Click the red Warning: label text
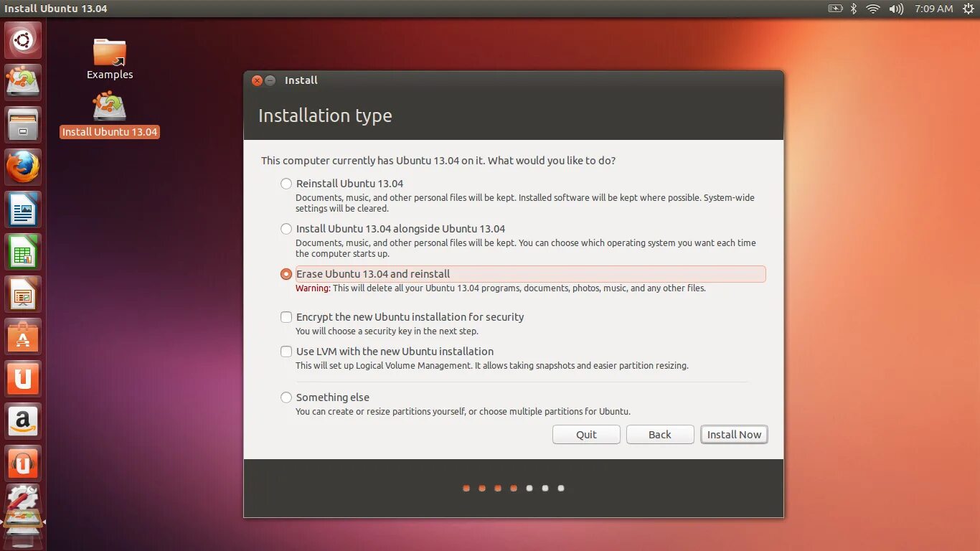The width and height of the screenshot is (980, 551). pyautogui.click(x=313, y=288)
